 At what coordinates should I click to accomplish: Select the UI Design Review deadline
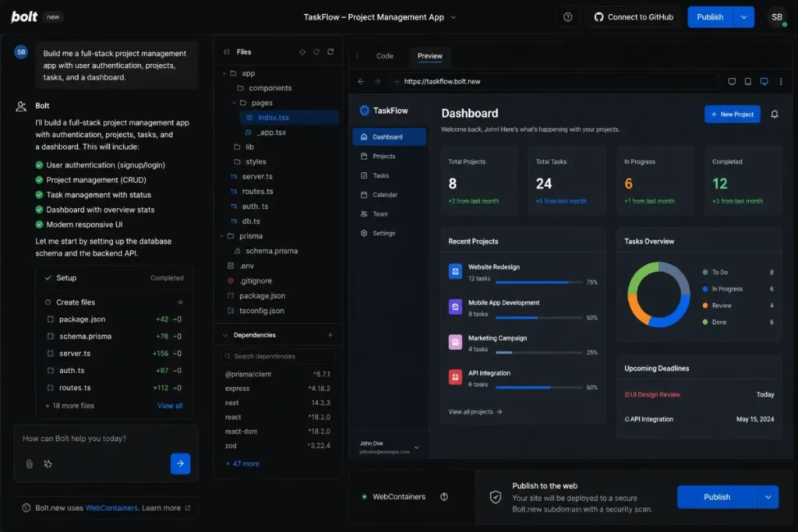click(x=699, y=395)
